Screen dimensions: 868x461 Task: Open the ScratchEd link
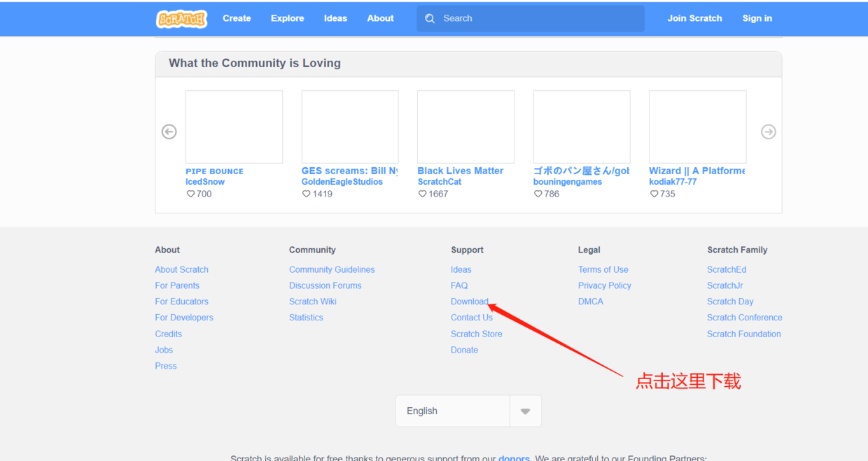click(x=727, y=269)
